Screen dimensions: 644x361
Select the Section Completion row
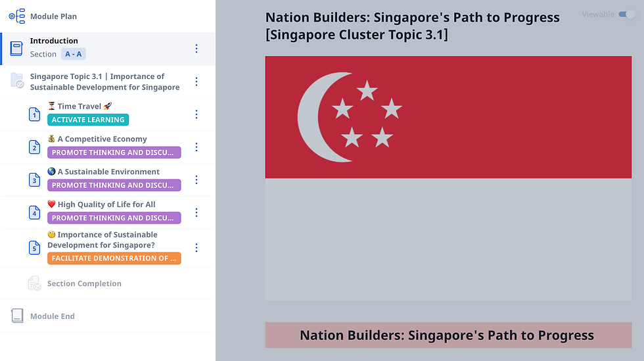[108, 283]
